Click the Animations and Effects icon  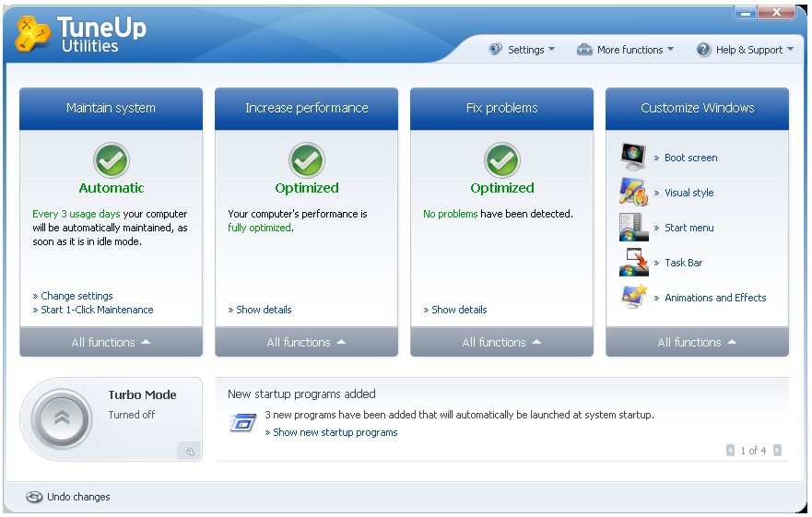tap(634, 297)
